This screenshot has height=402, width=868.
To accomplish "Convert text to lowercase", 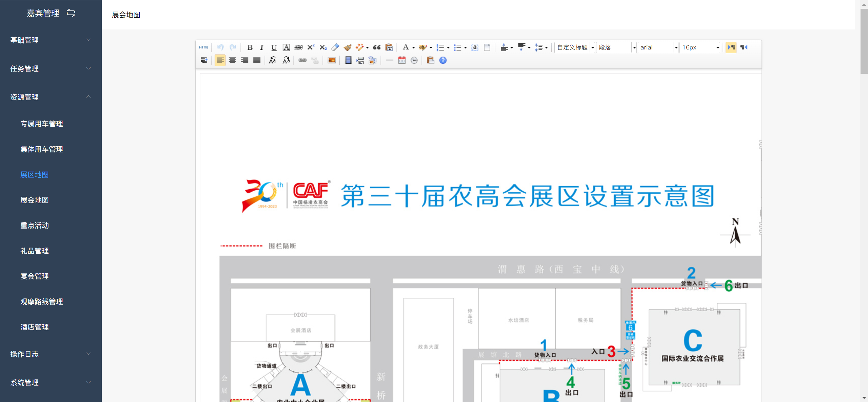I will pyautogui.click(x=286, y=60).
